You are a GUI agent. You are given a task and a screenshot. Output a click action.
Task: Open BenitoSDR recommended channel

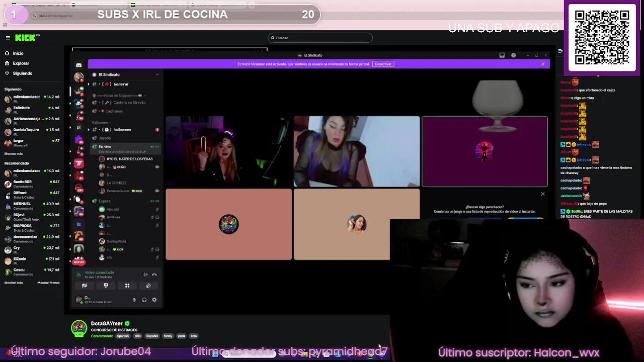(32, 184)
